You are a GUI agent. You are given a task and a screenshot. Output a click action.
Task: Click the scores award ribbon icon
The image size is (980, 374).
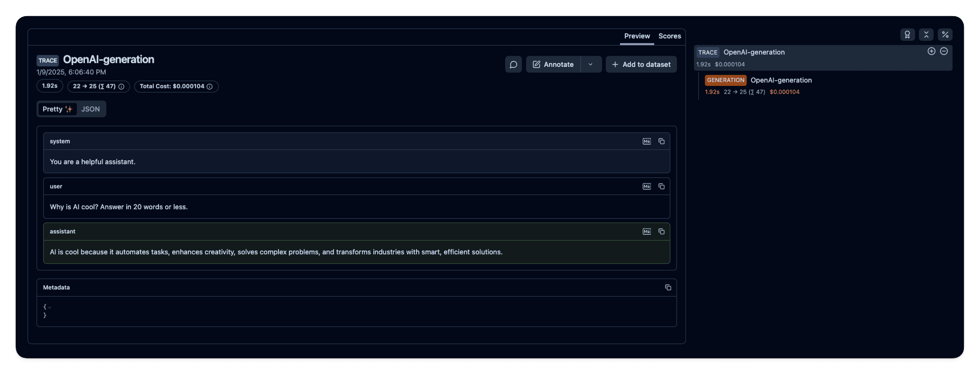click(907, 35)
